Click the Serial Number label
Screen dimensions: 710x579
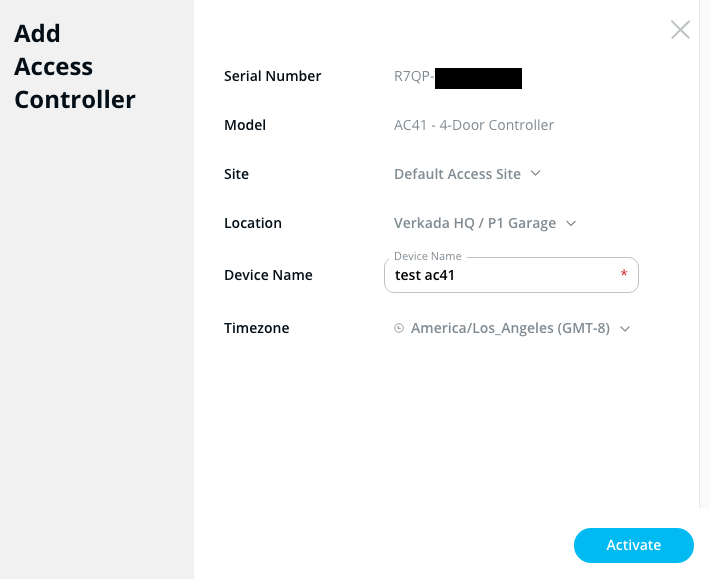(273, 76)
